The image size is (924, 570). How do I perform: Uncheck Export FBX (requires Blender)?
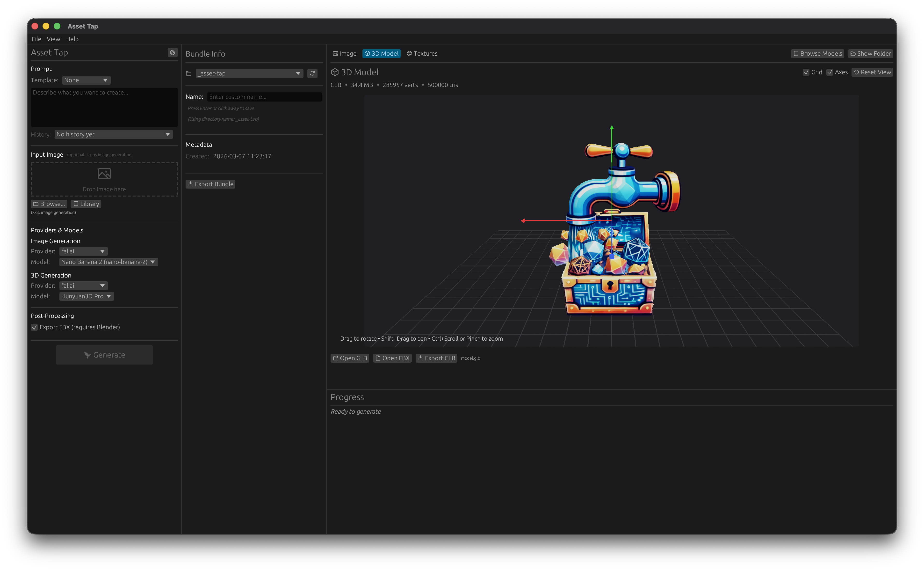34,327
